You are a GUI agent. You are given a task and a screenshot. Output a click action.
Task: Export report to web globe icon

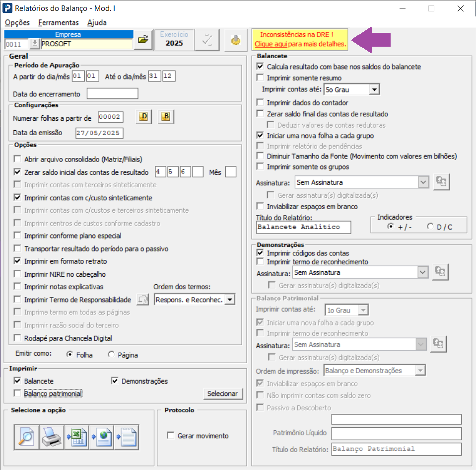101,437
